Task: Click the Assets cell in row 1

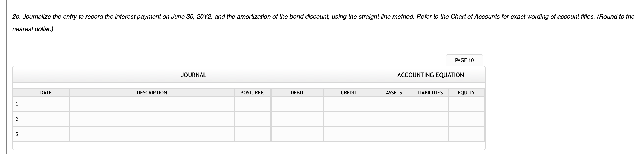Action: coord(394,104)
